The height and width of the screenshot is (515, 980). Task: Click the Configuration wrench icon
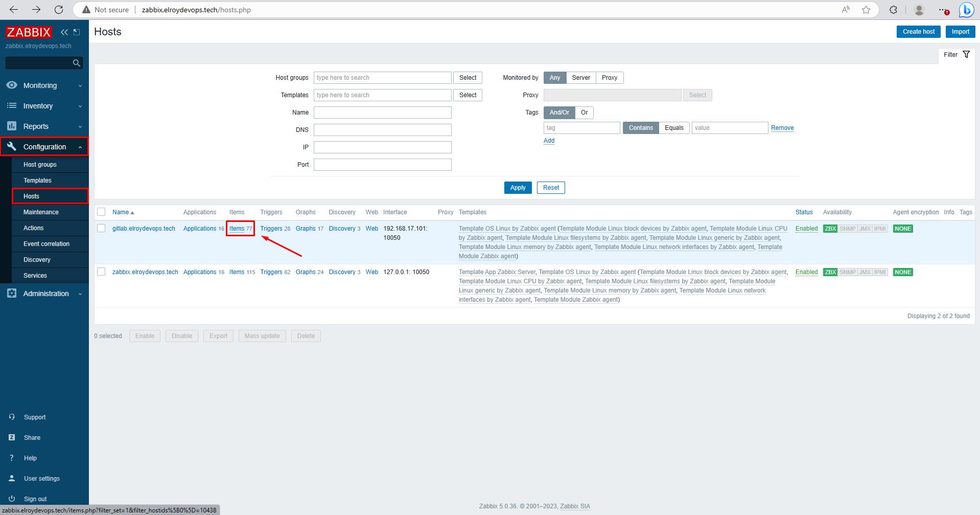[12, 146]
